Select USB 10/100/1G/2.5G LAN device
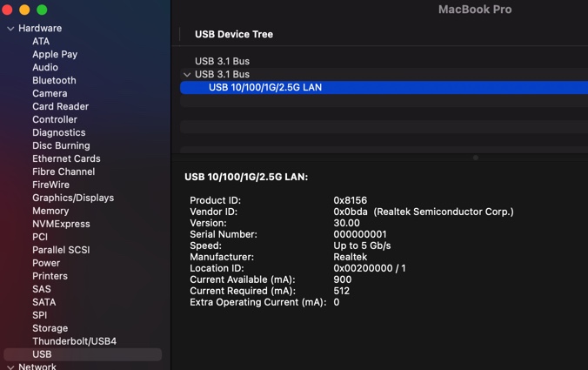This screenshot has height=370, width=588. click(265, 87)
